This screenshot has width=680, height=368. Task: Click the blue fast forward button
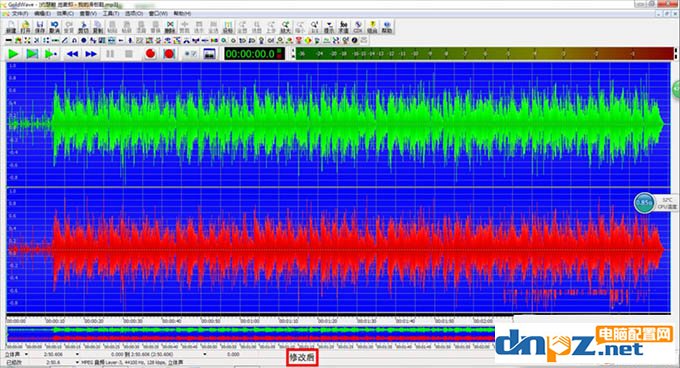[91, 54]
